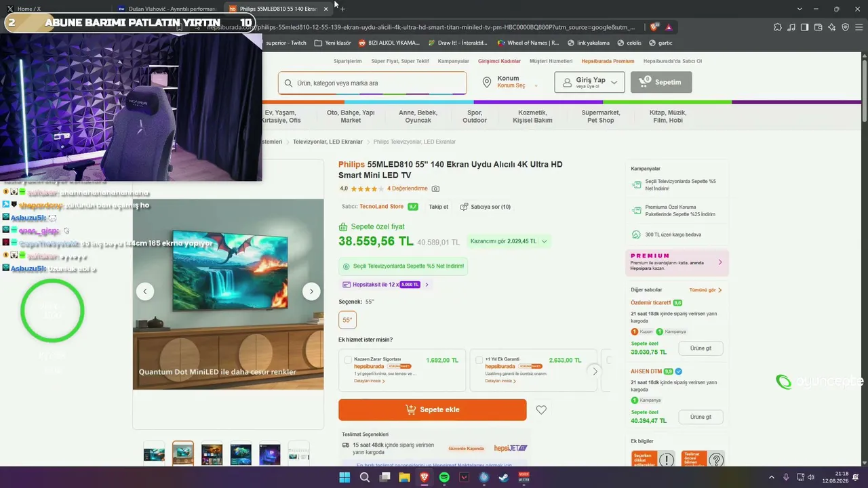Add product to favorites with heart icon
Viewport: 868px width, 488px height.
pos(541,410)
